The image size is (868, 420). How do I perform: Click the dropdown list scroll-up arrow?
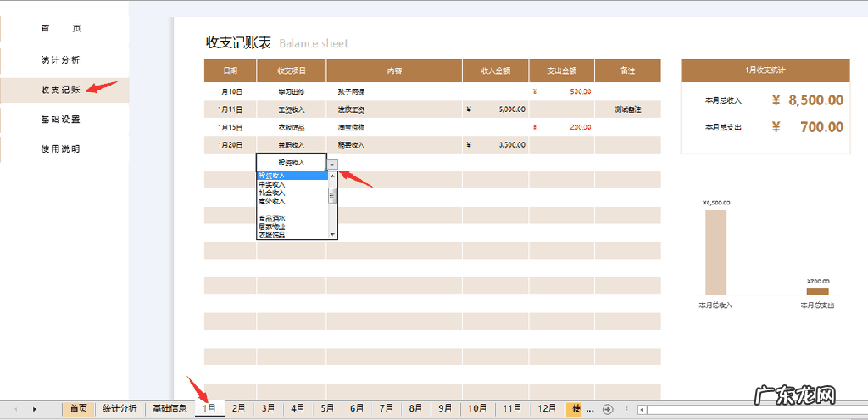pos(332,176)
